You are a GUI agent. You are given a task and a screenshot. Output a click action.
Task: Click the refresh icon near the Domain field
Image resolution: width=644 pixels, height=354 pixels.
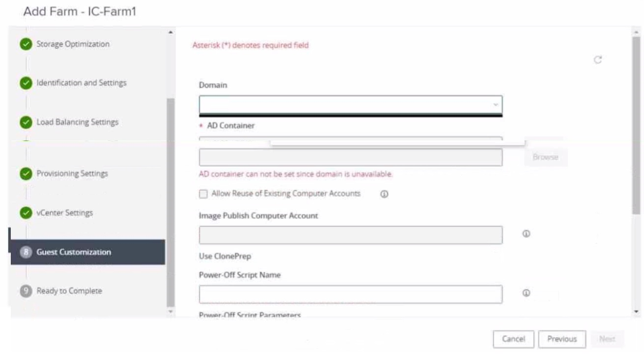598,60
